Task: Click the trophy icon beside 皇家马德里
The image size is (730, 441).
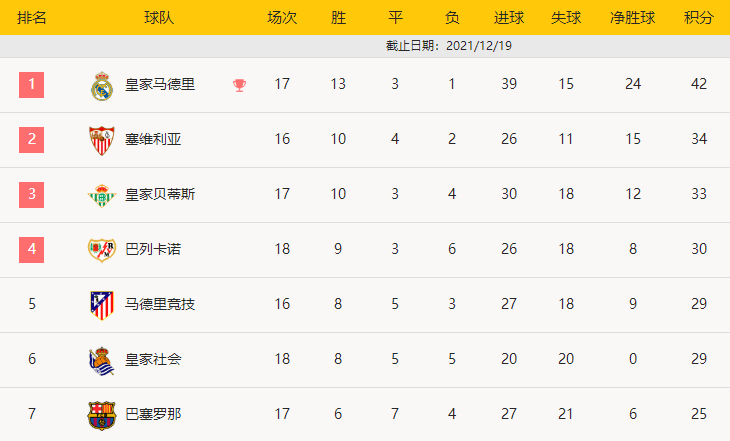Action: 239,85
